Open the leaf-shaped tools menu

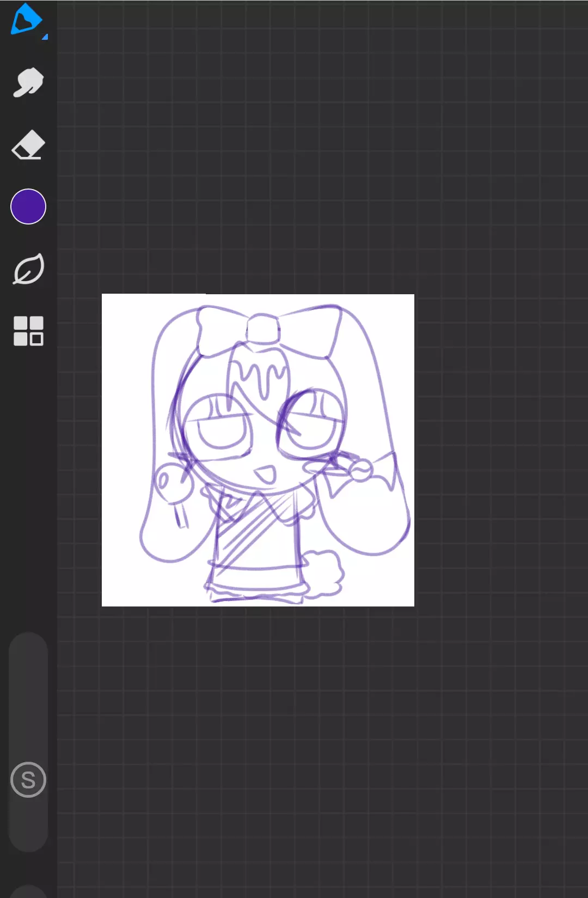point(28,269)
